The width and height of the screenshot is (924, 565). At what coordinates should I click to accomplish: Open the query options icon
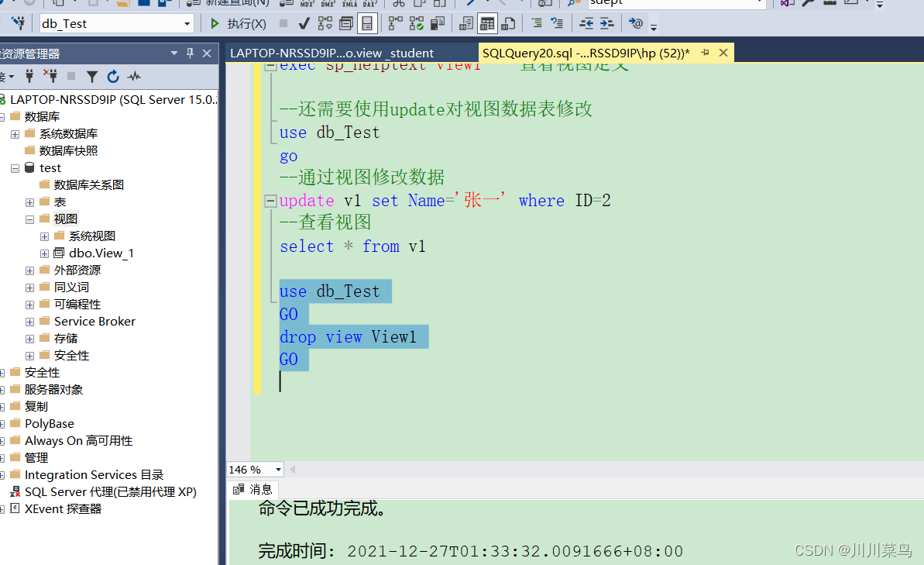(x=346, y=23)
